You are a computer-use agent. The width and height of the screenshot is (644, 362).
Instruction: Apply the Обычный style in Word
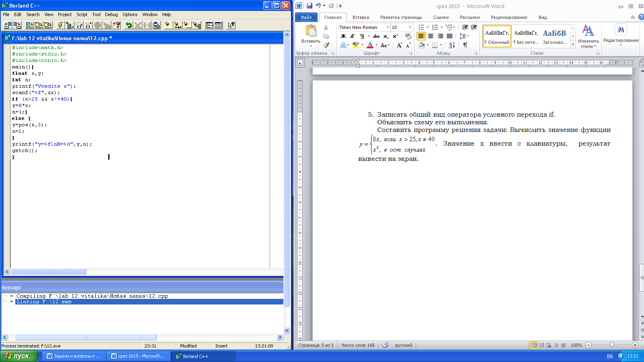[497, 36]
